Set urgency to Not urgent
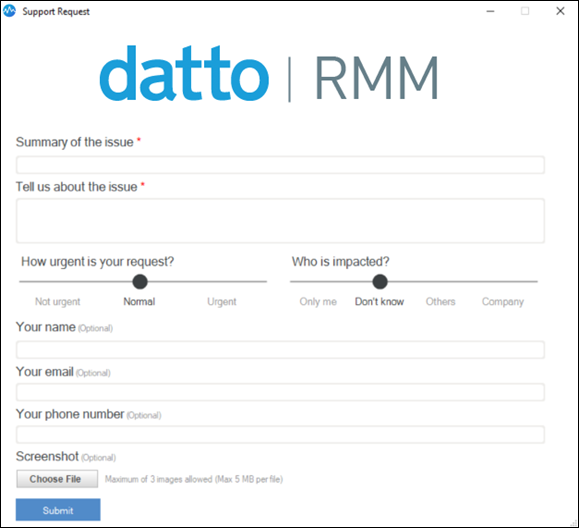This screenshot has width=579, height=528. (58, 302)
